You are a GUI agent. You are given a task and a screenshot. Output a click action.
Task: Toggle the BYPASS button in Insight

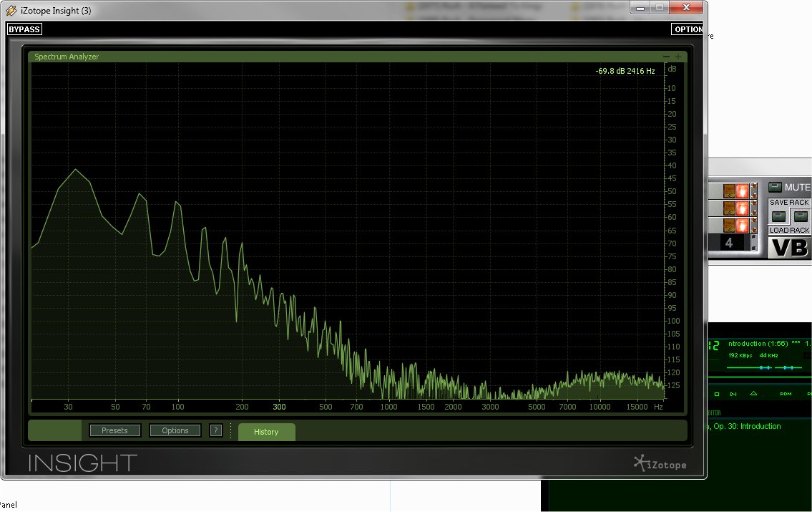coord(24,29)
